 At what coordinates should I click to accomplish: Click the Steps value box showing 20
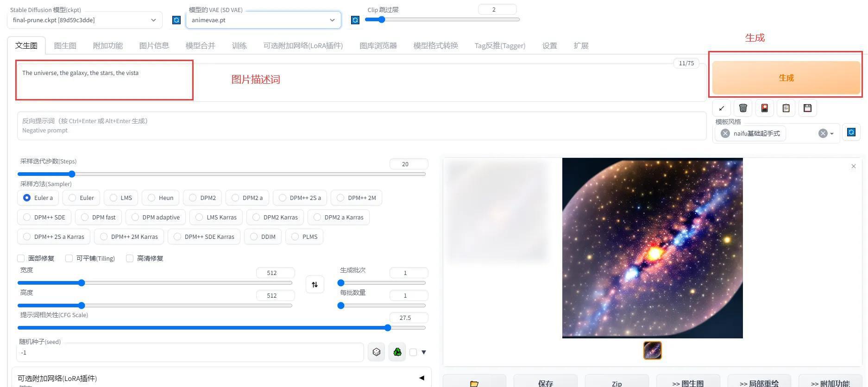[409, 164]
